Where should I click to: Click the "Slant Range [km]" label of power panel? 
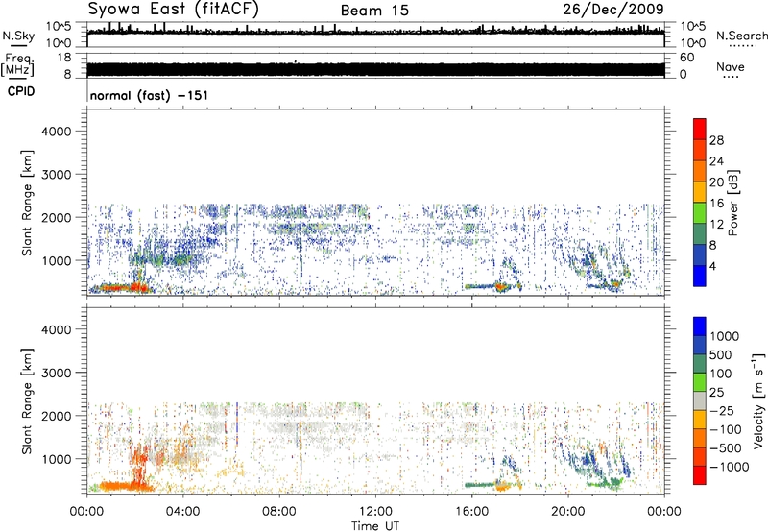click(x=27, y=203)
